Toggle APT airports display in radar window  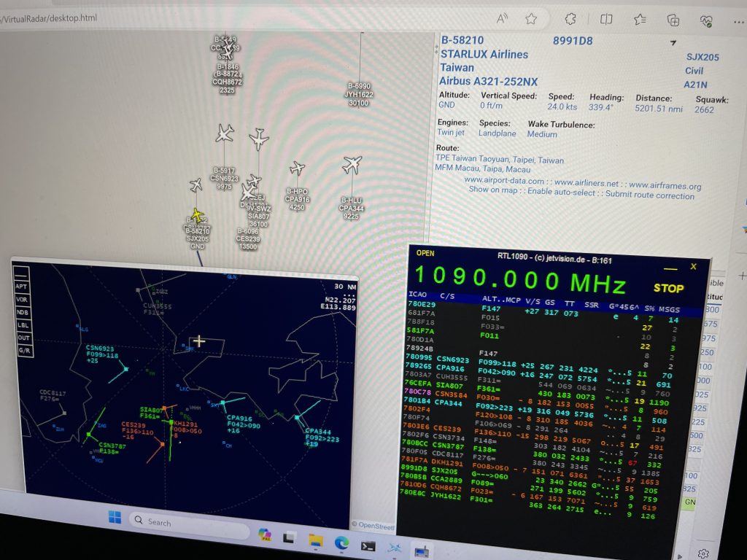pos(22,286)
